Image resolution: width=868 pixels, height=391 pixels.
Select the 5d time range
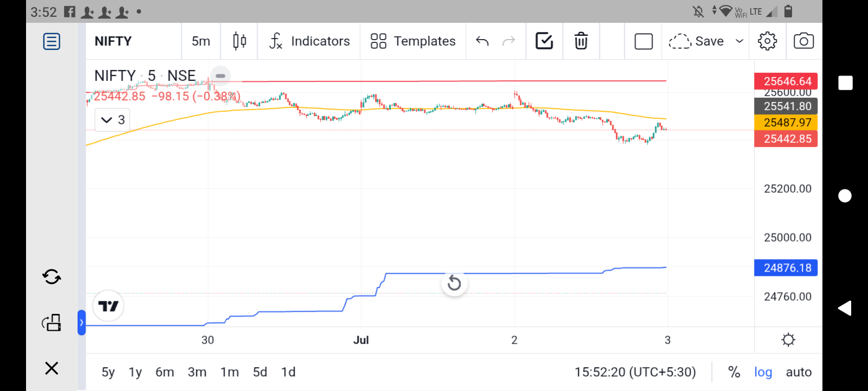point(260,372)
